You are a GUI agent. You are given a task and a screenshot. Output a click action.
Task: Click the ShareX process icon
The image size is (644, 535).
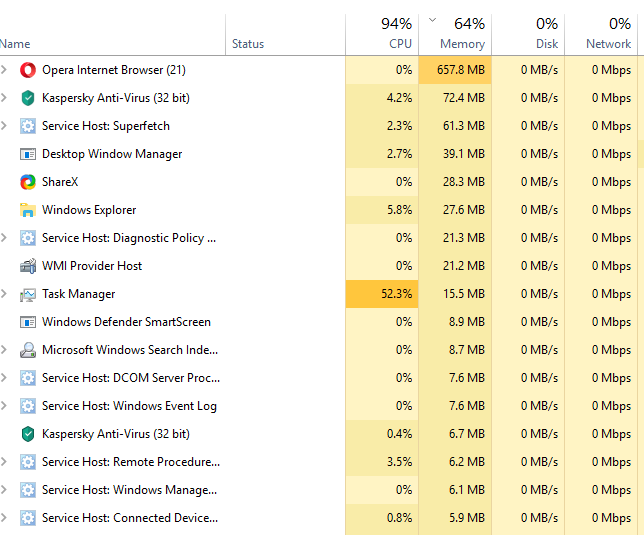(28, 182)
